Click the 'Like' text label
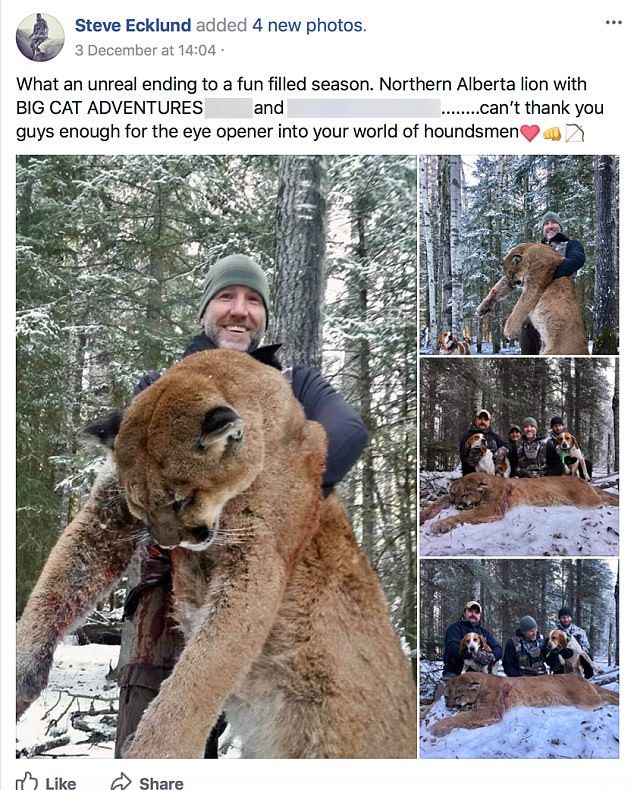 pos(60,783)
